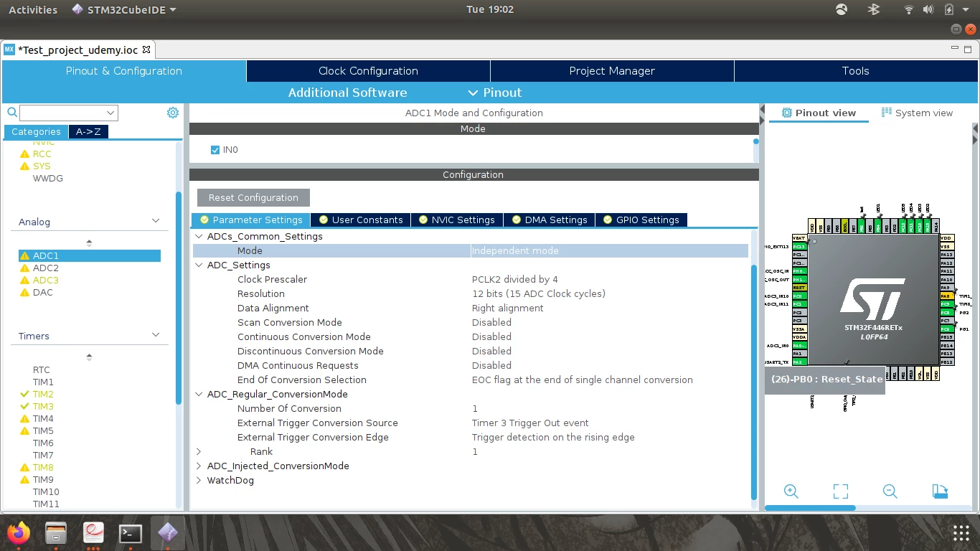Select TIM3 in the Timers list
Screen dimensions: 980x551
click(x=43, y=406)
